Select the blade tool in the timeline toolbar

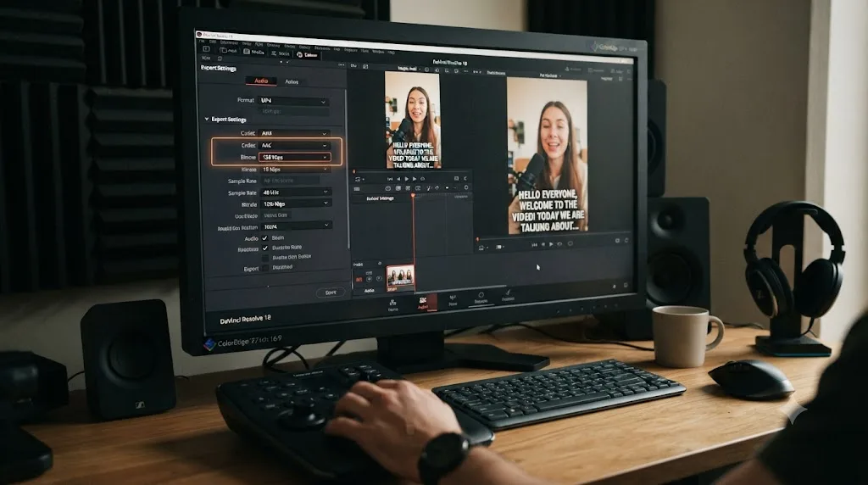(x=428, y=188)
